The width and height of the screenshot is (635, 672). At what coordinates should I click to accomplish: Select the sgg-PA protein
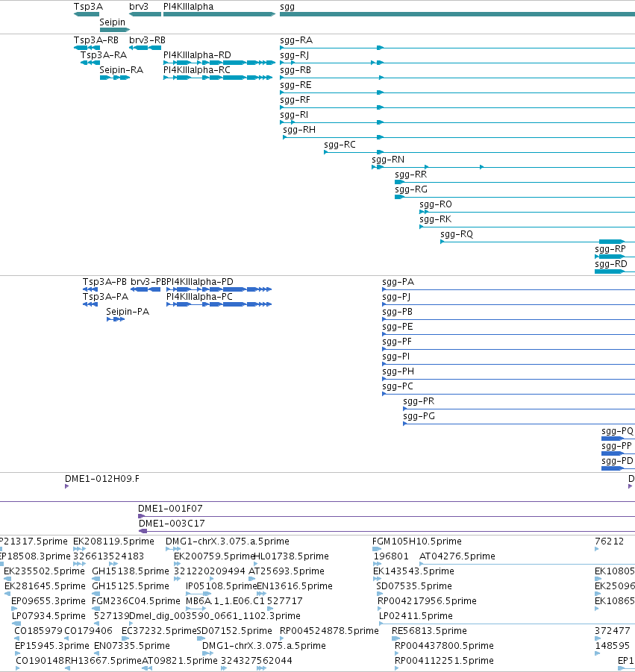[508, 289]
